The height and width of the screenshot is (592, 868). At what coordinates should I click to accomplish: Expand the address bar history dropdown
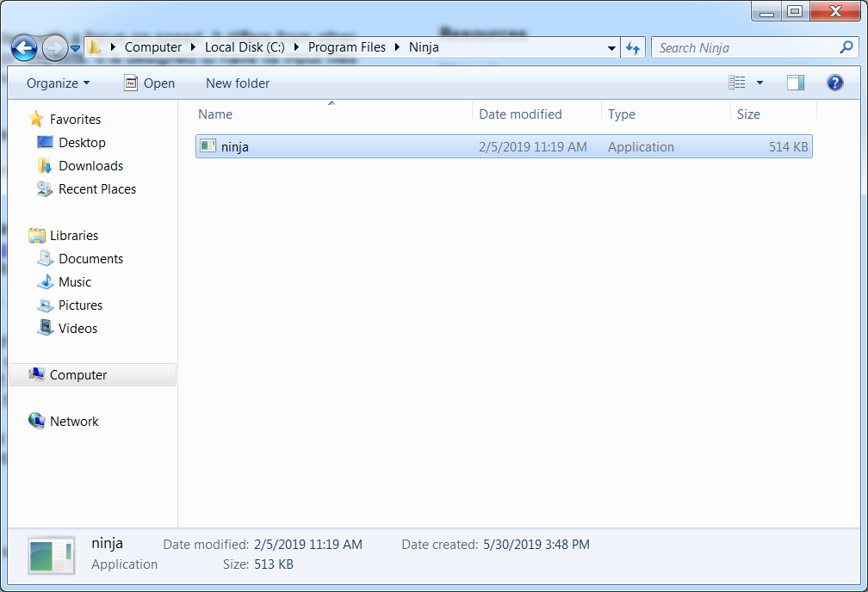(611, 48)
